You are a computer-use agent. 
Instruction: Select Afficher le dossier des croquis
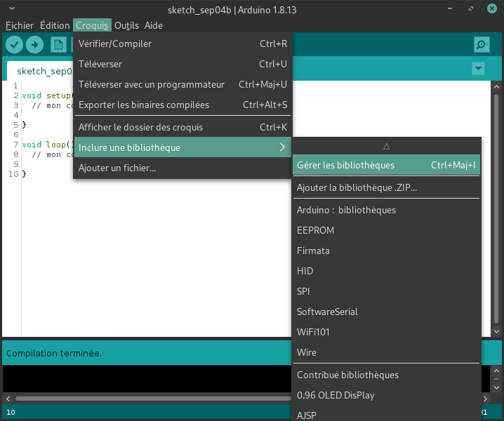click(x=183, y=127)
